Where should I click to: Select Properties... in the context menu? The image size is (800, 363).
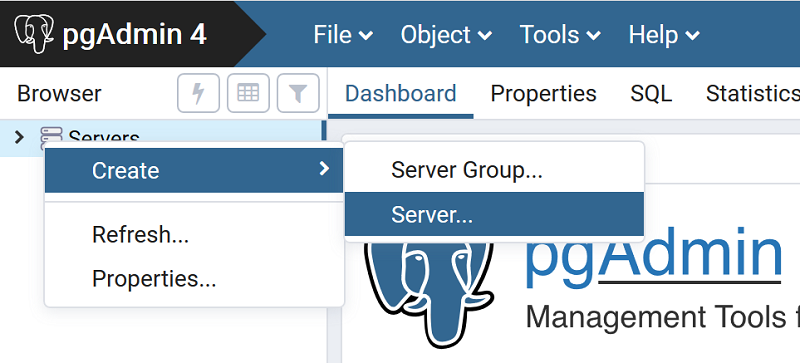pos(194,279)
